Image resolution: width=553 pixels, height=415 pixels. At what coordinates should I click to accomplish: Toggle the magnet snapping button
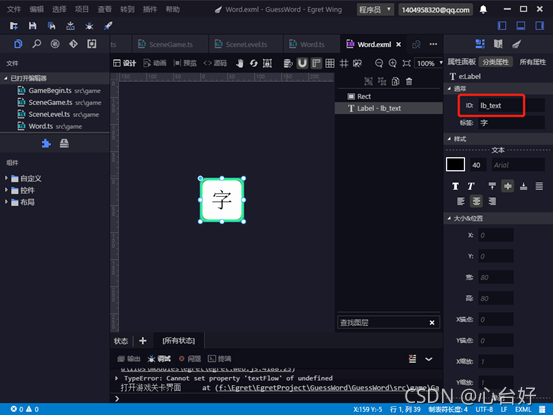(302, 63)
